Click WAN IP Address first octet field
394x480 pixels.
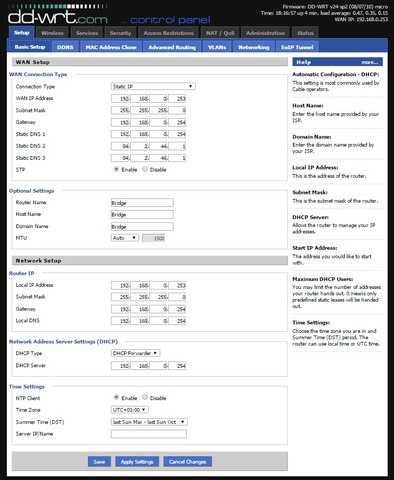120,99
